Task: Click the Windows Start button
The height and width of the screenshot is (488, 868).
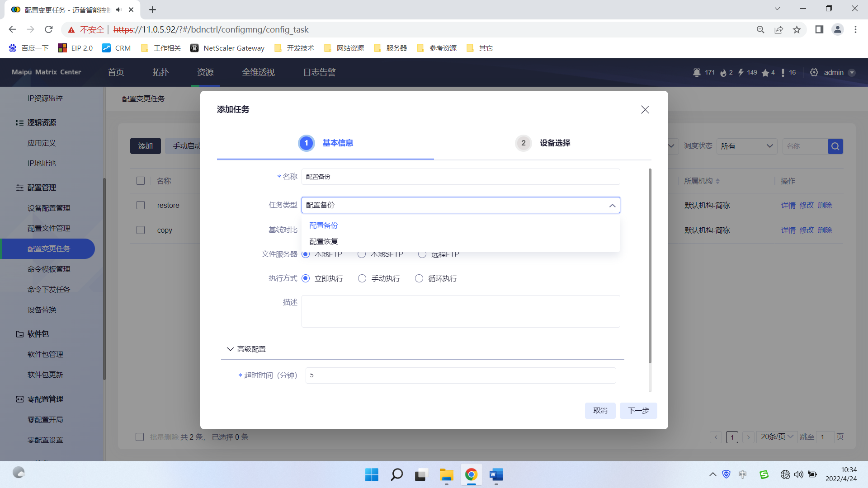Action: click(372, 474)
